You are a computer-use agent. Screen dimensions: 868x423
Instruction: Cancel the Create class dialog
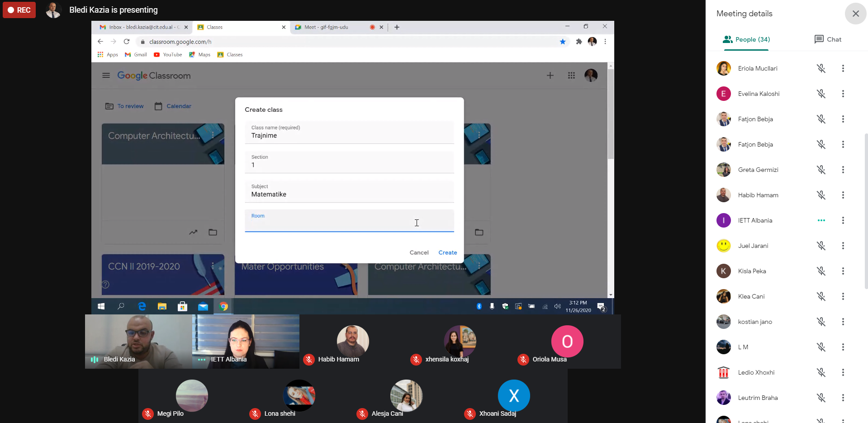419,252
